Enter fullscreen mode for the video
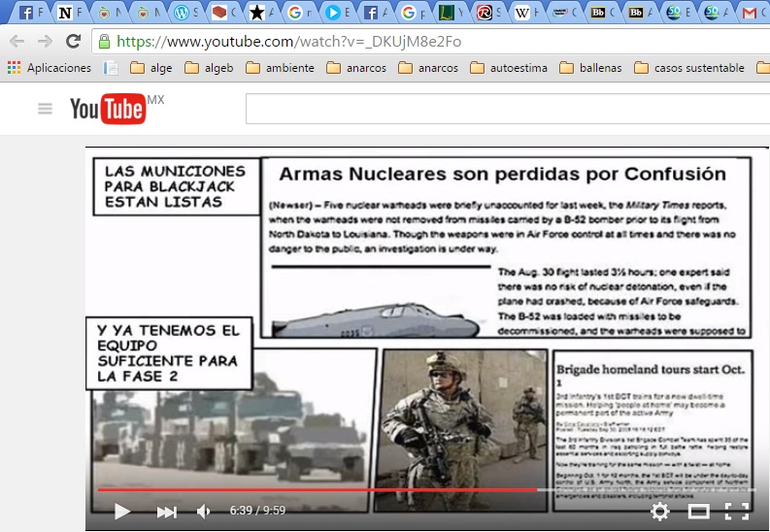Viewport: 770px width, 532px height. pos(737,511)
